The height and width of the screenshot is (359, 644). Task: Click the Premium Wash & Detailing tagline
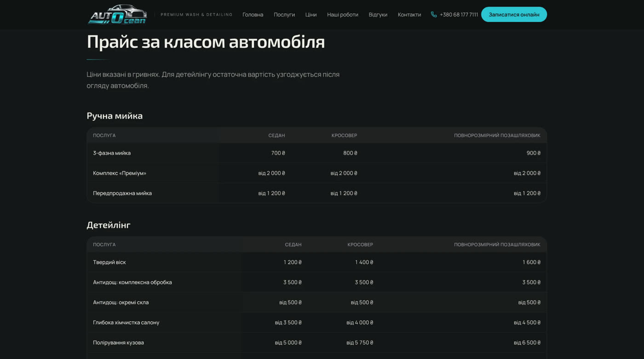pos(196,15)
